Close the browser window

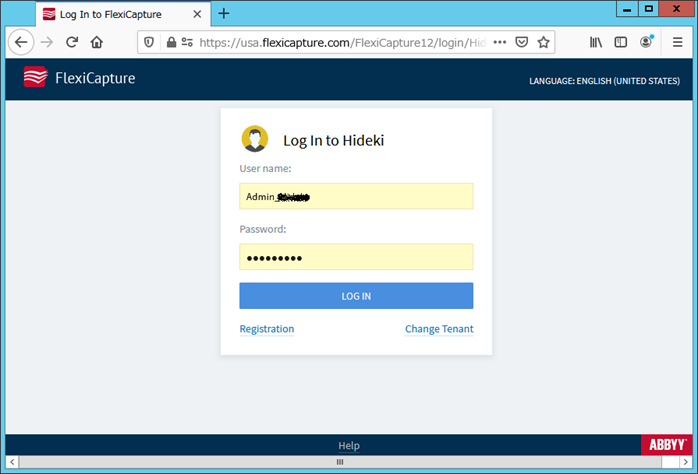(676, 9)
